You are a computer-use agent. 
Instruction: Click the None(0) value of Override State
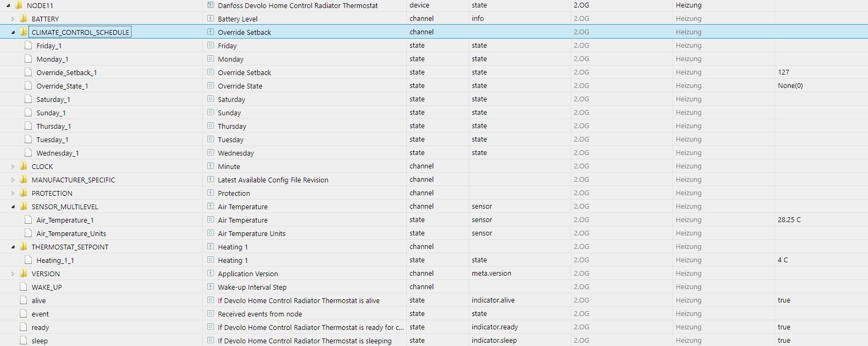(790, 86)
